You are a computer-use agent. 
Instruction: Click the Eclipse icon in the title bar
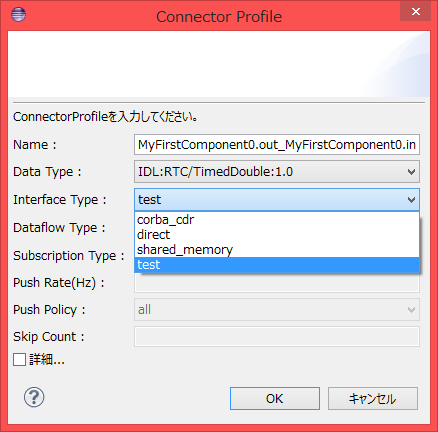tap(18, 15)
